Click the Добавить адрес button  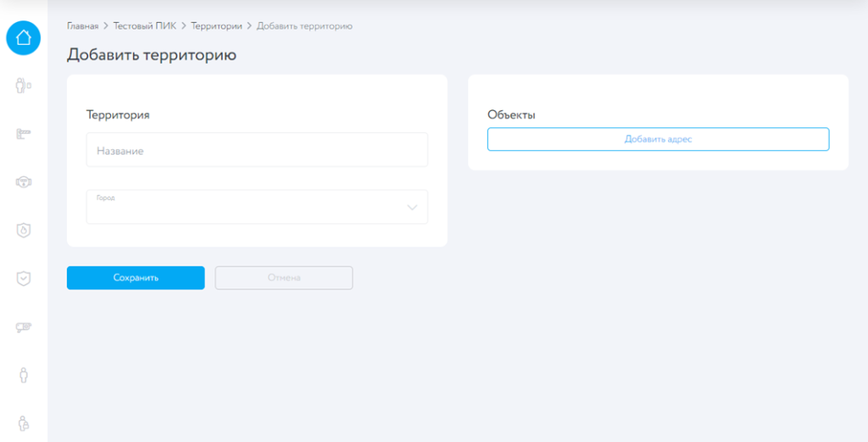(658, 139)
